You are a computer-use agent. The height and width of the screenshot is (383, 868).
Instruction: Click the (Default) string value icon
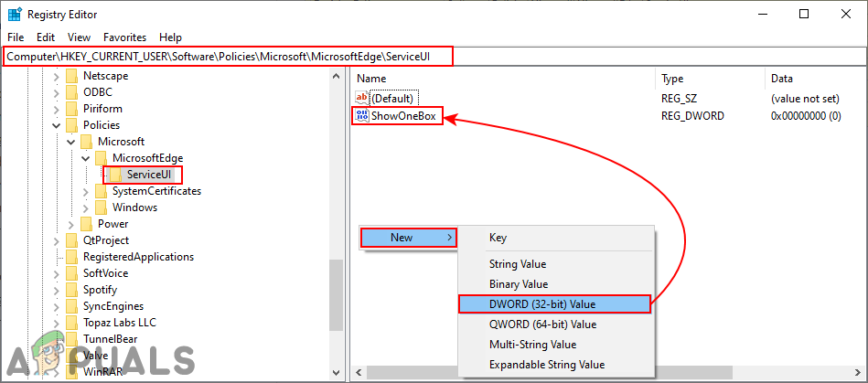point(361,98)
